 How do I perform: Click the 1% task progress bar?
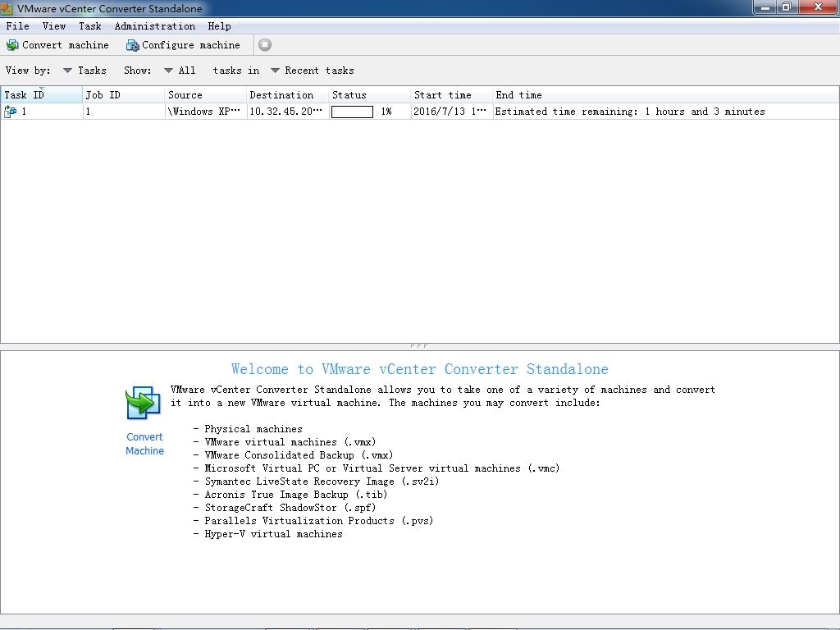(x=352, y=112)
